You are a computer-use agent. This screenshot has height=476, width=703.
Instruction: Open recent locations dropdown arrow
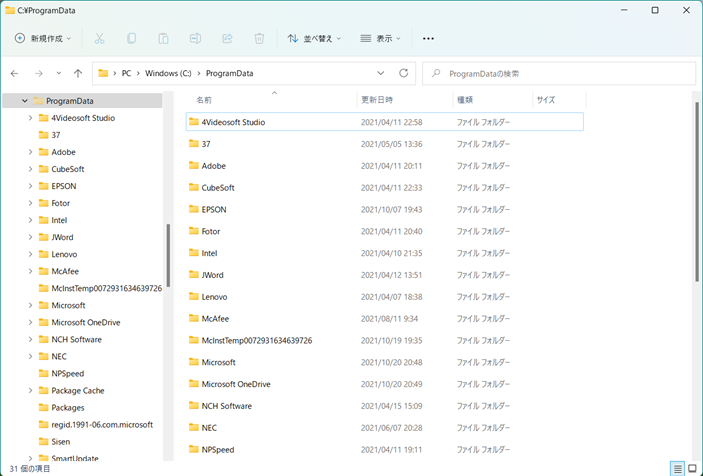pos(59,74)
